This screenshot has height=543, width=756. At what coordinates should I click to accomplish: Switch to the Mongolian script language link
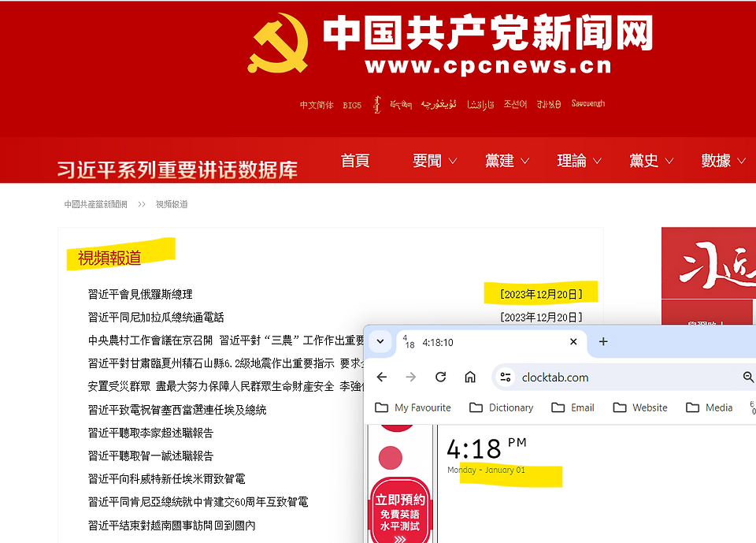[377, 104]
